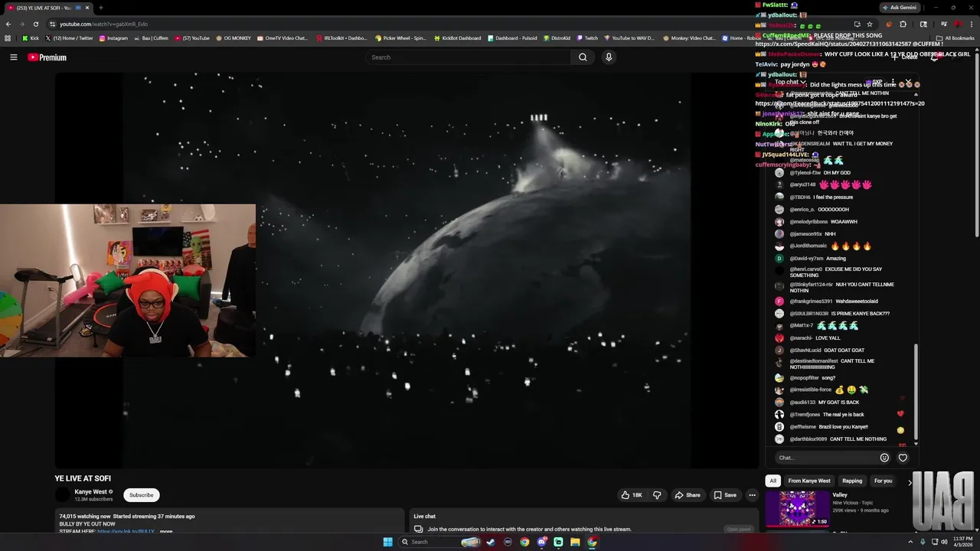Open a new browser tab
This screenshot has height=551, width=980.
coord(100,8)
